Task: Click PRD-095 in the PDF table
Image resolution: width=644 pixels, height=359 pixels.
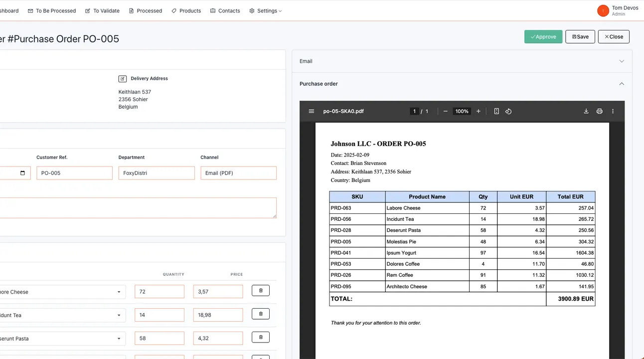Action: [341, 287]
